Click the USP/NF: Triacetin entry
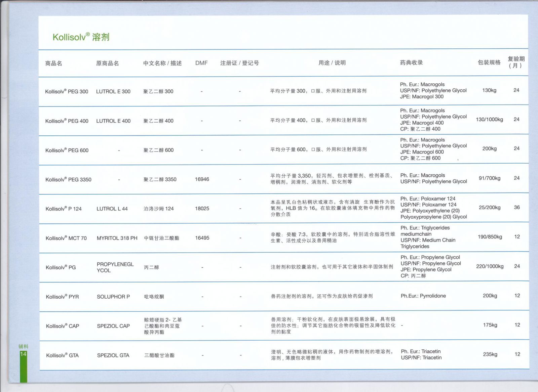 coord(421,357)
